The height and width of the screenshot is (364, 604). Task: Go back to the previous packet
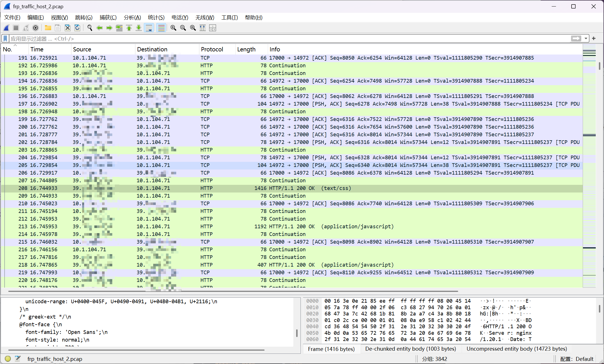pos(99,28)
